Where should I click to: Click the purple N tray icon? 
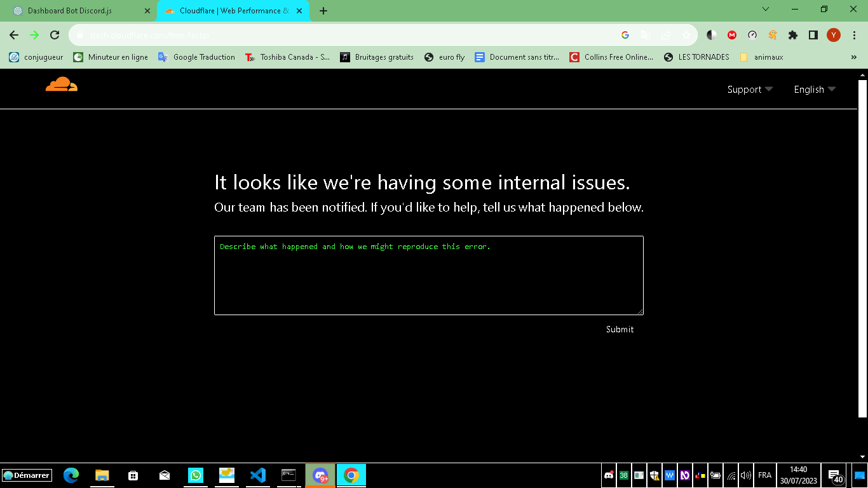click(685, 475)
